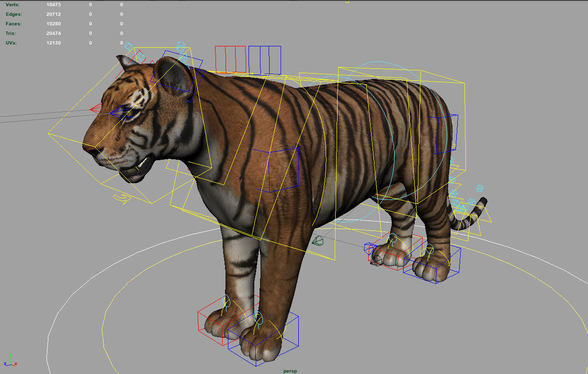Click the triangle count value 20474
Image resolution: width=588 pixels, height=374 pixels.
coord(54,33)
